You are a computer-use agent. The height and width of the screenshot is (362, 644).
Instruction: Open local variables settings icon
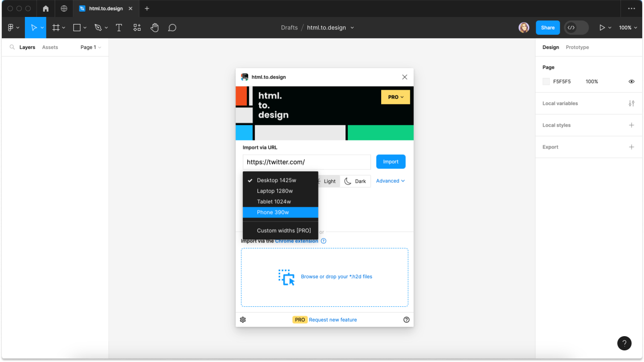click(x=631, y=103)
